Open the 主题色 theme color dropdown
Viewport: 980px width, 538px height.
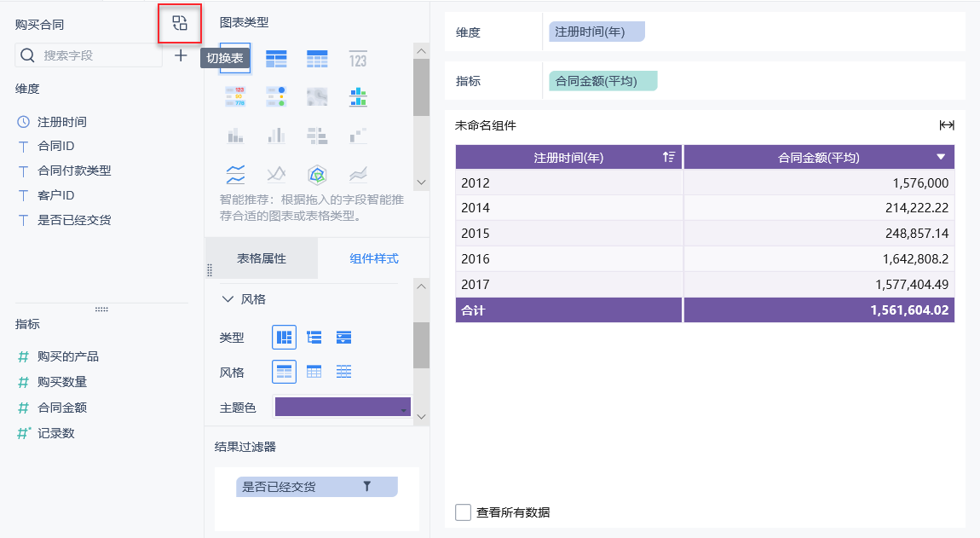[342, 408]
